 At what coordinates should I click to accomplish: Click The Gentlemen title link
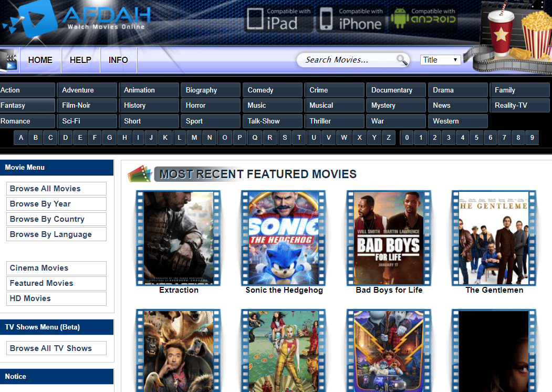(494, 290)
